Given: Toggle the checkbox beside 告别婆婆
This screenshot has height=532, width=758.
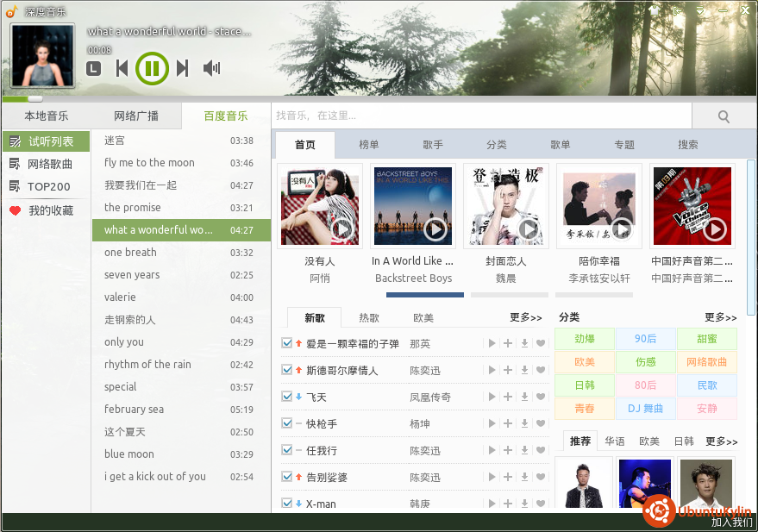Looking at the screenshot, I should coord(286,477).
